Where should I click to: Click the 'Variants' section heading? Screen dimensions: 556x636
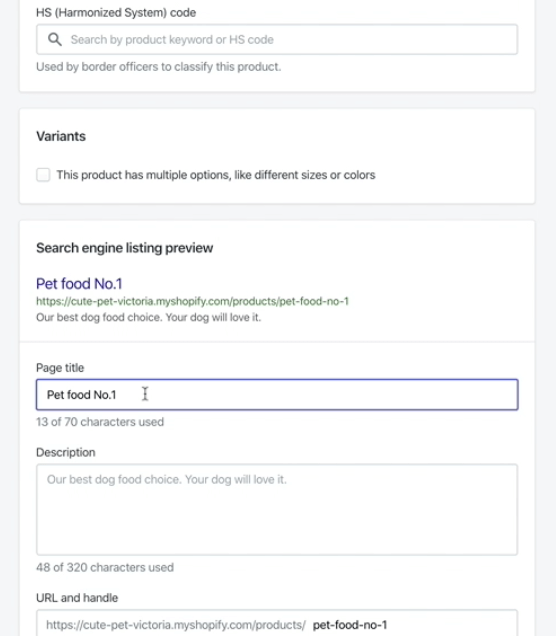click(x=61, y=136)
